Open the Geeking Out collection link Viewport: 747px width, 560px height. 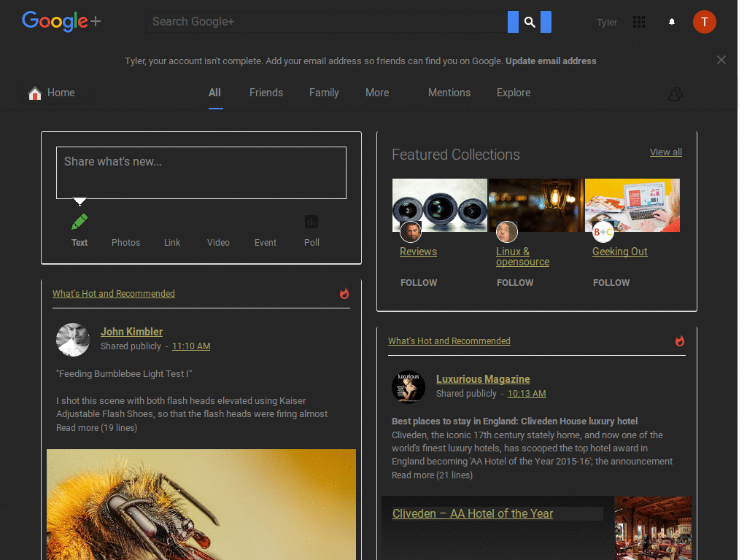coord(620,252)
